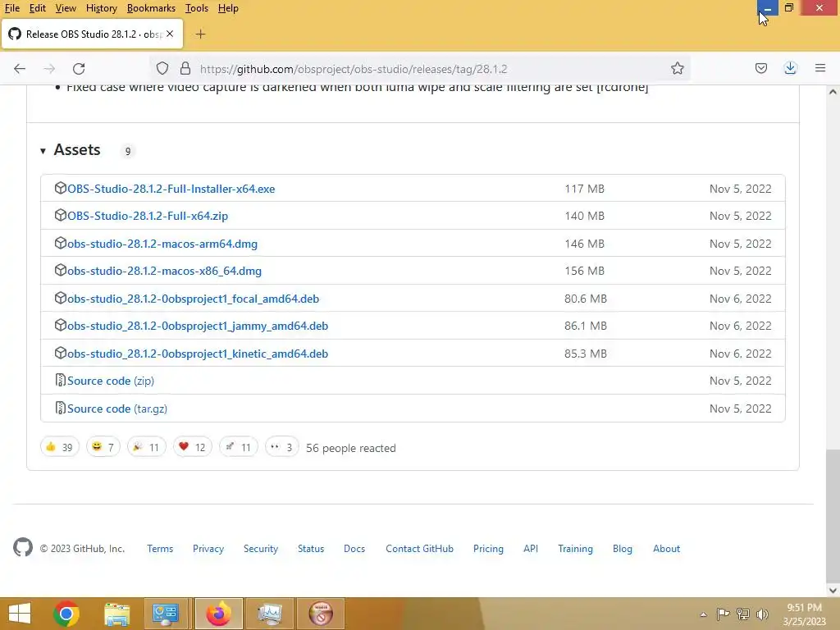The image size is (840, 630).
Task: Open the Firefox hamburger application menu
Action: [820, 69]
